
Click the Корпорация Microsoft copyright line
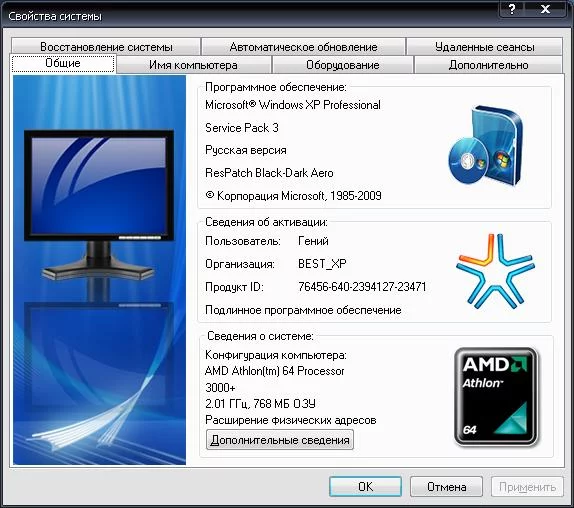click(293, 196)
